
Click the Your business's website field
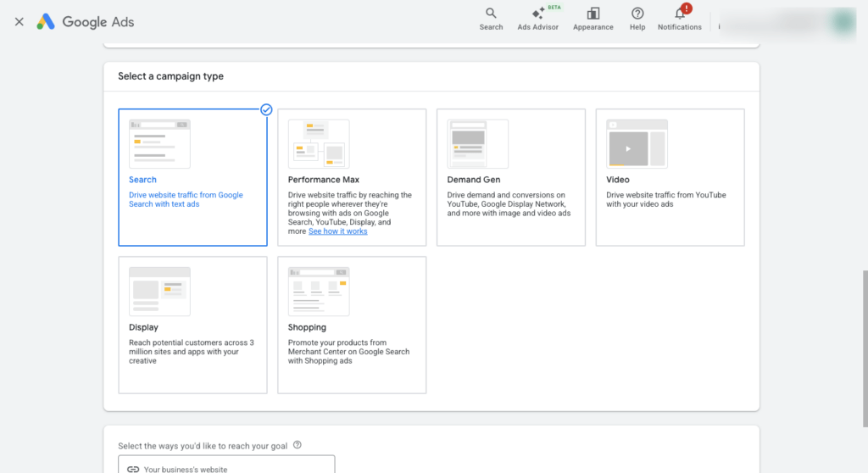(x=226, y=465)
